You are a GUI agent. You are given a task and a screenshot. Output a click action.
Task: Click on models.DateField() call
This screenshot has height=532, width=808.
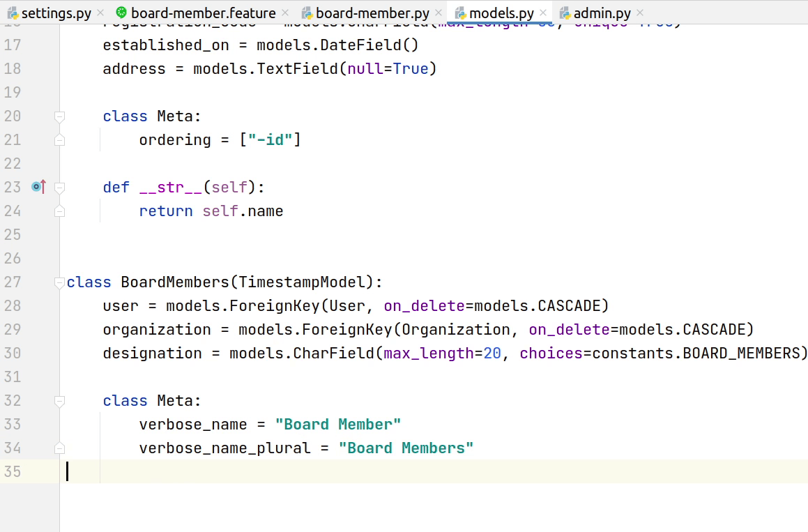337,45
